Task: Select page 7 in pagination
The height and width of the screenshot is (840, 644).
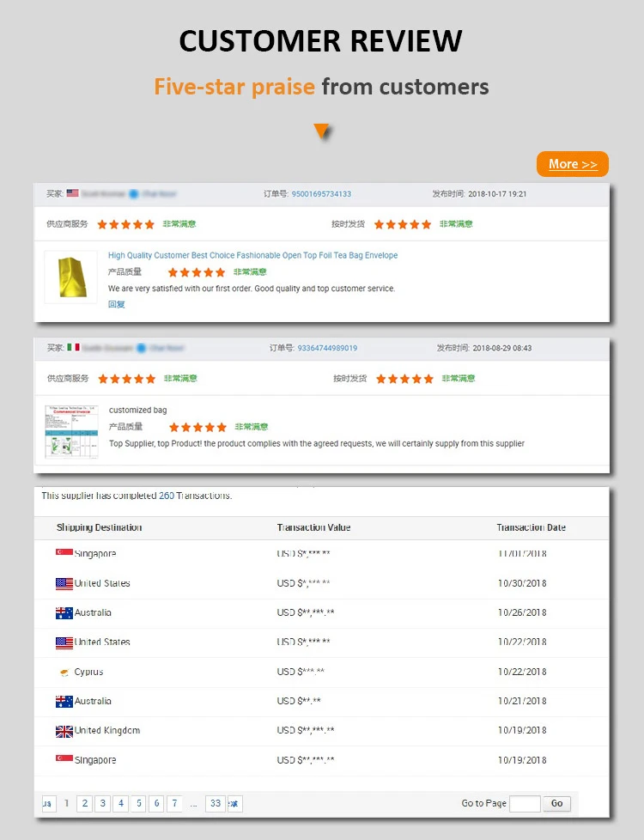Action: [x=174, y=803]
